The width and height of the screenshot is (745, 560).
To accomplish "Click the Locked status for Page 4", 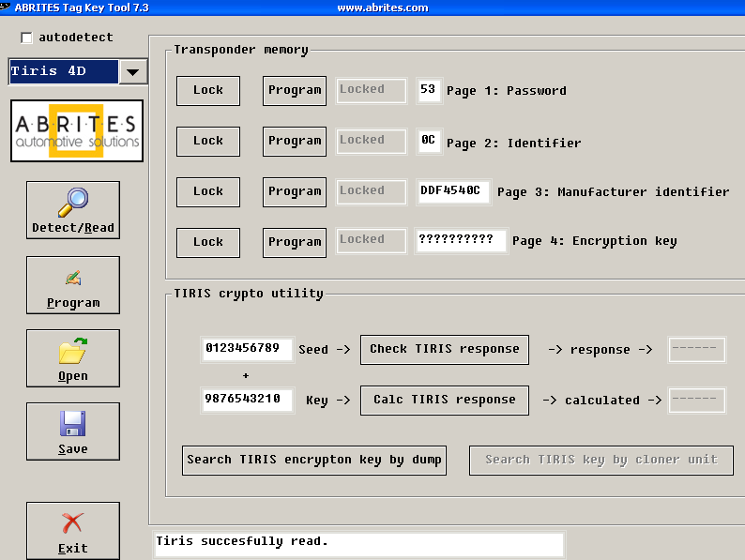I will point(371,240).
